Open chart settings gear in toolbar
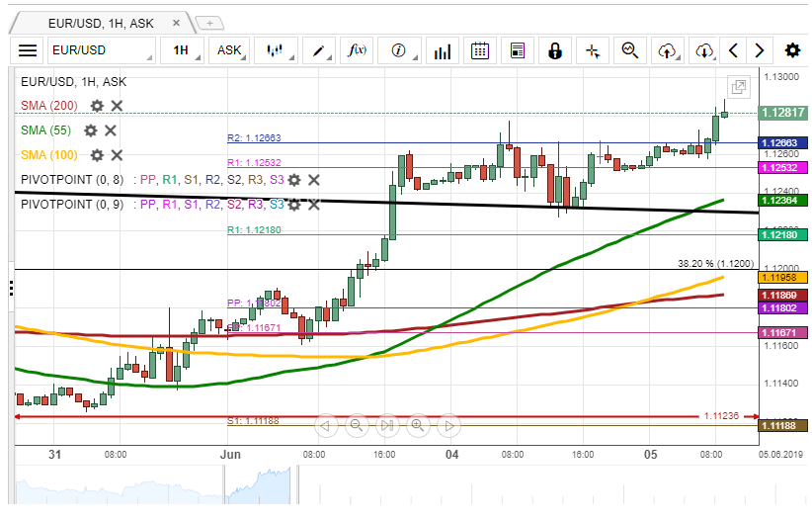The image size is (812, 520). [792, 50]
